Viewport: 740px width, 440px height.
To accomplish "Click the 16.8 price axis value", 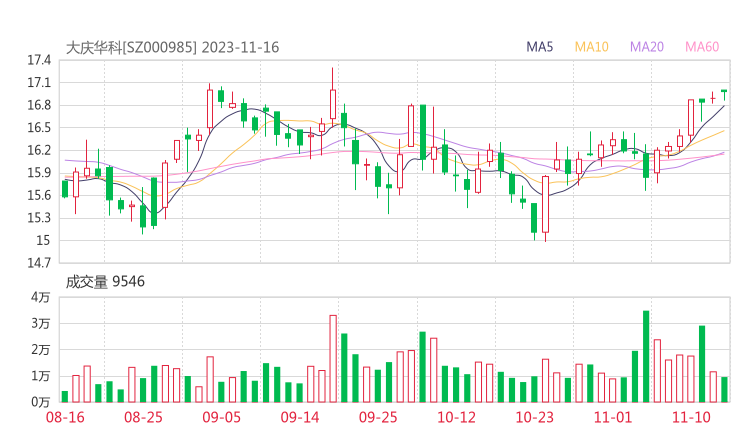I will coord(39,105).
